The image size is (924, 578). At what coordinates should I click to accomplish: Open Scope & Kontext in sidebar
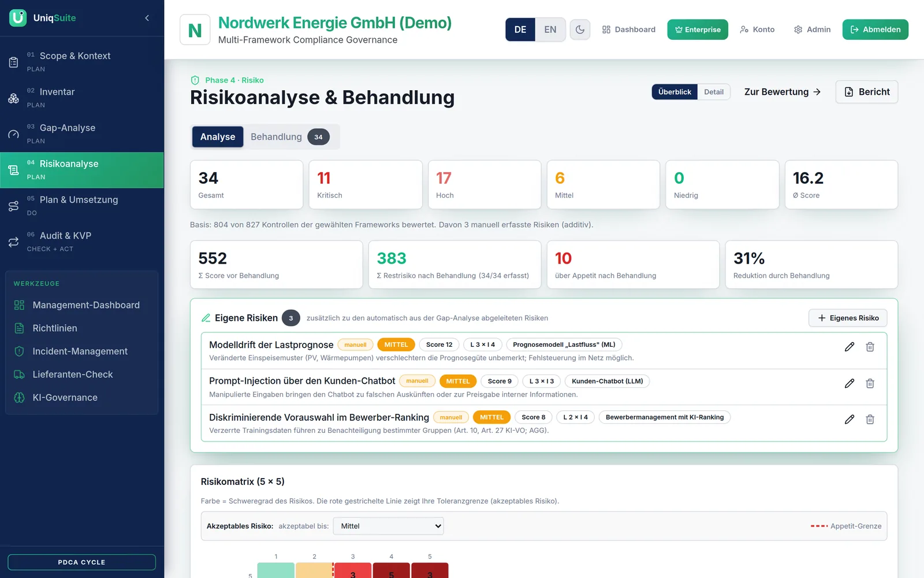(82, 62)
